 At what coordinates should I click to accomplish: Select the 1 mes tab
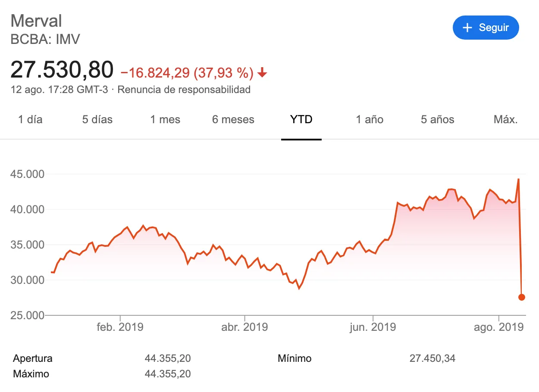[165, 119]
